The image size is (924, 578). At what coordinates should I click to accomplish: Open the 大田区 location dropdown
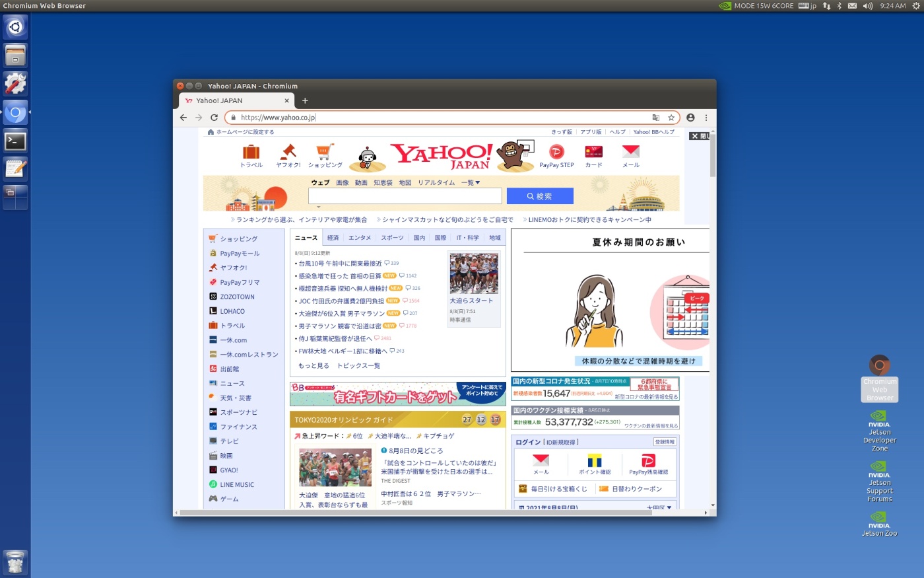pos(659,507)
